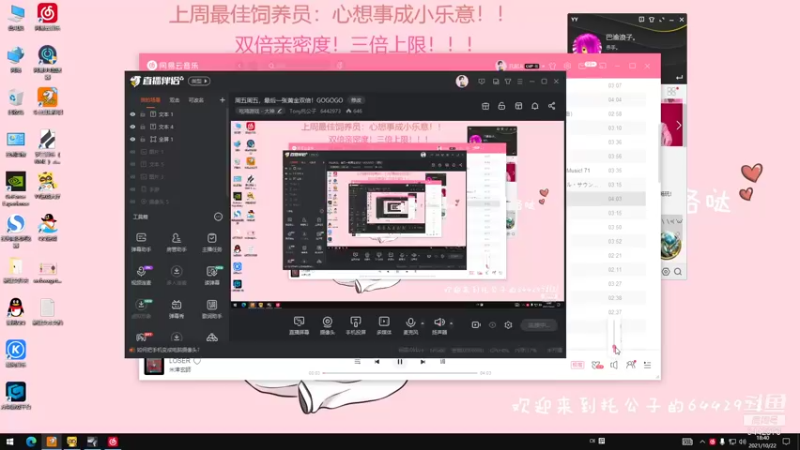
Task: Open the speaker dropdown arrow
Action: click(x=451, y=323)
